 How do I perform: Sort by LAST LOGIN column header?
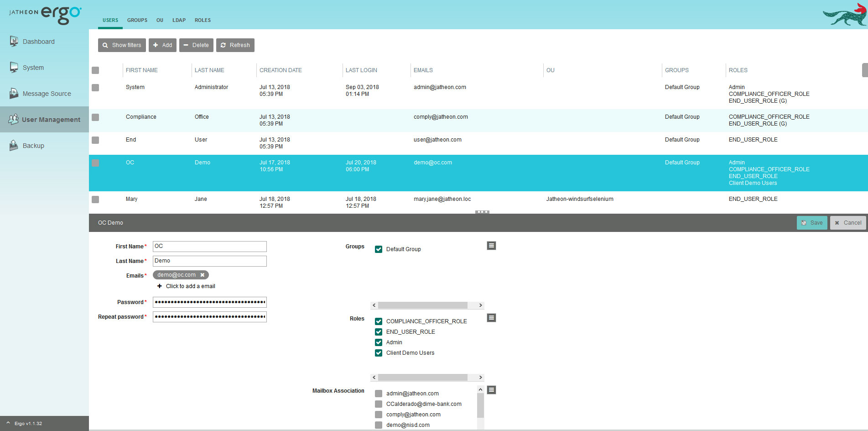[x=361, y=70]
